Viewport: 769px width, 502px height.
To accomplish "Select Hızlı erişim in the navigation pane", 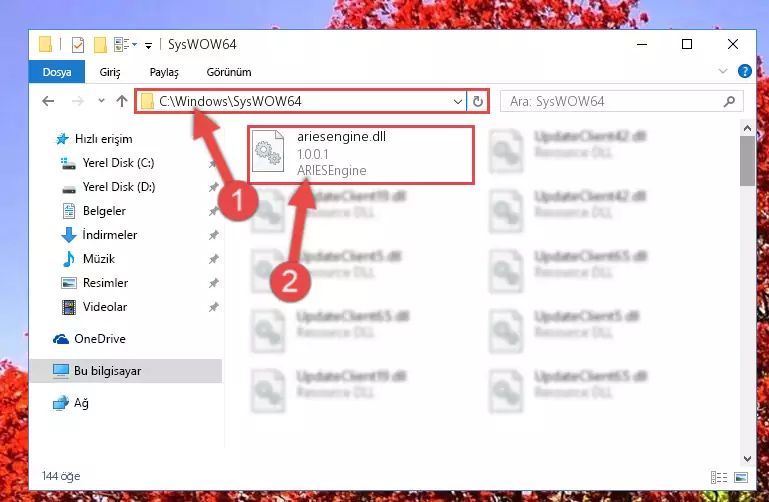I will tap(103, 139).
